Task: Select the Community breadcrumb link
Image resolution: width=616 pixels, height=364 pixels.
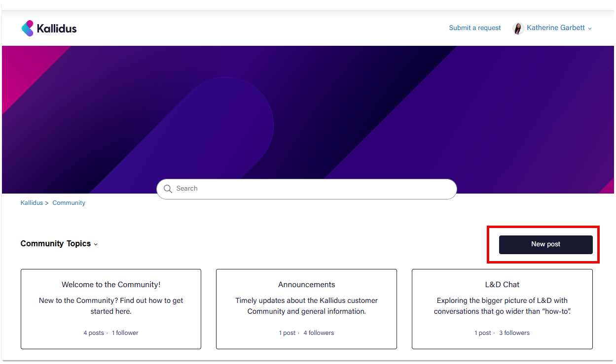Action: (x=69, y=203)
